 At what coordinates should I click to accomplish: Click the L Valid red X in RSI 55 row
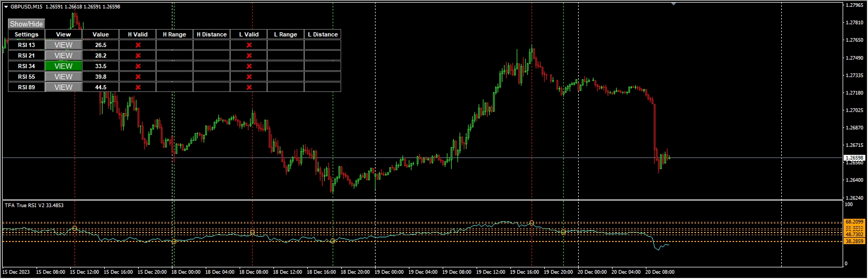coord(249,77)
